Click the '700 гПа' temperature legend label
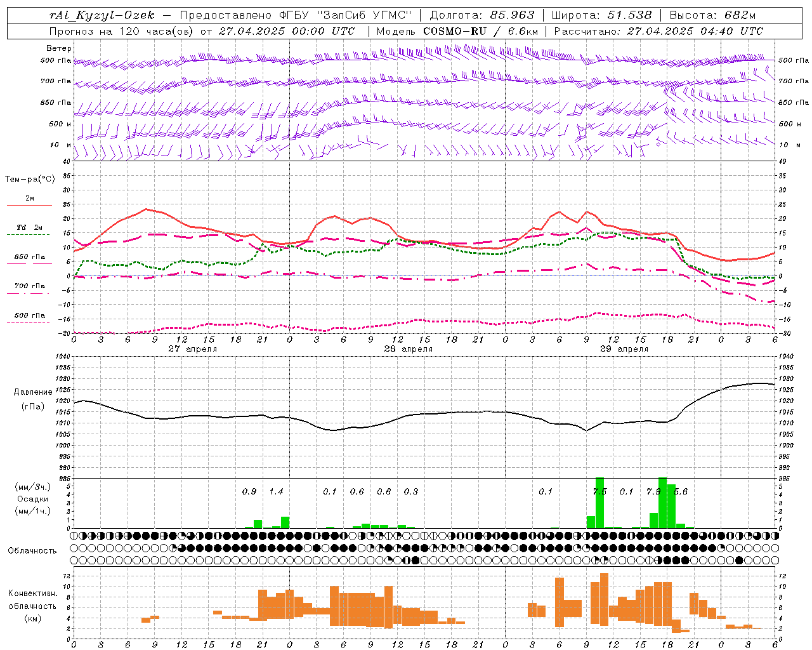 (x=30, y=286)
